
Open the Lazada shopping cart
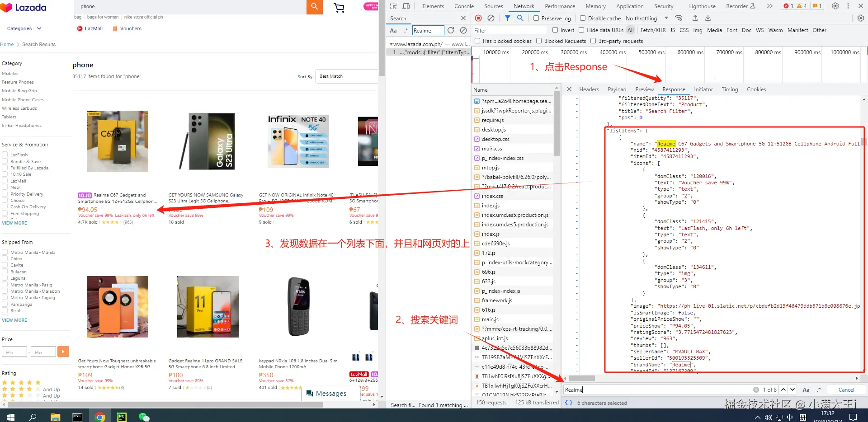click(x=339, y=8)
